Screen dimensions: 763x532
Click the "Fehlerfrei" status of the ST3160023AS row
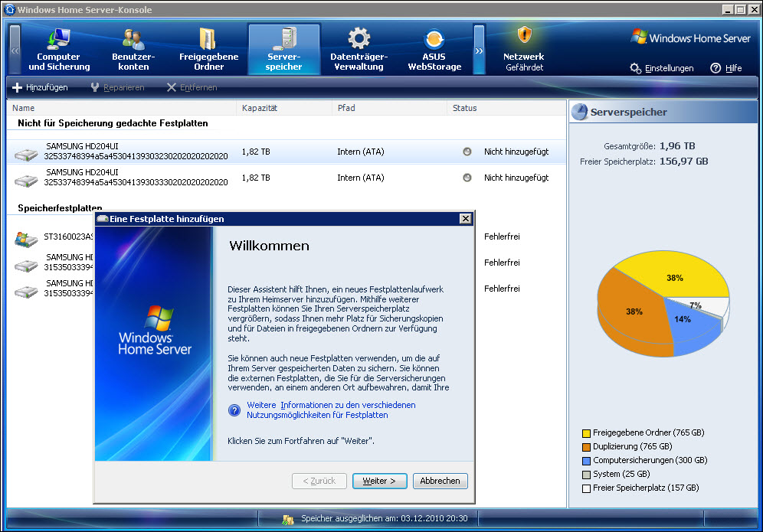point(502,237)
